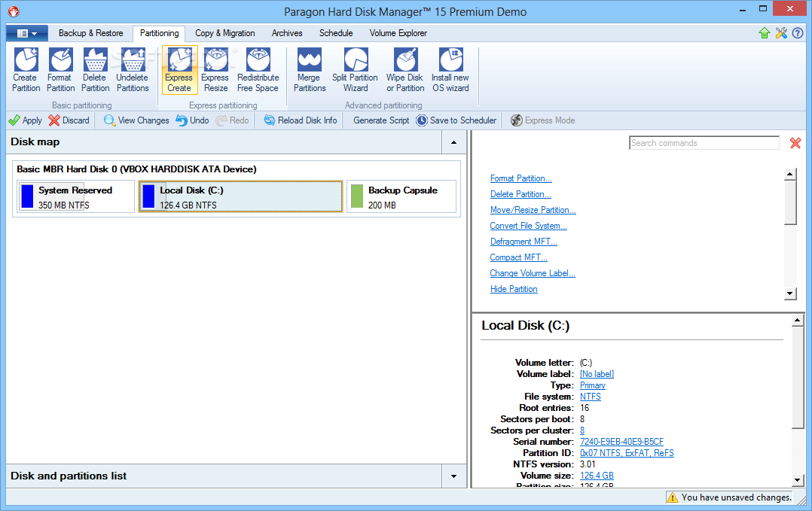Click Defragment MFT... link
The width and height of the screenshot is (812, 511).
click(524, 242)
